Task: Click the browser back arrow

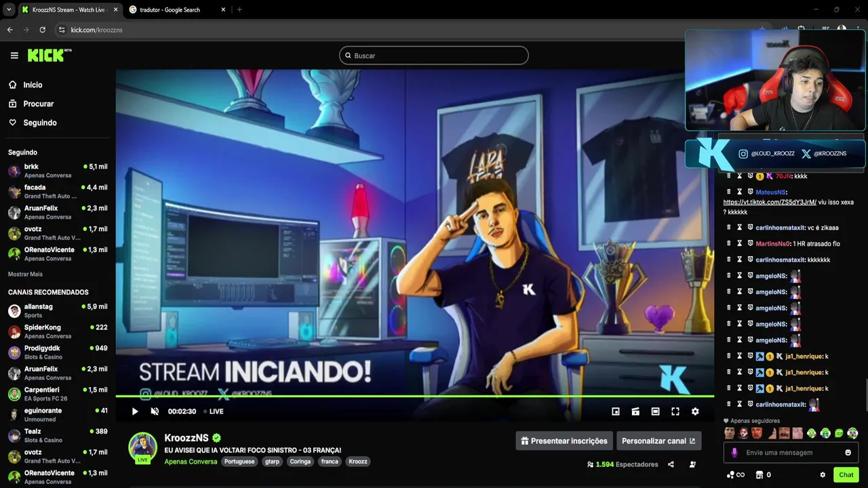Action: click(x=9, y=30)
